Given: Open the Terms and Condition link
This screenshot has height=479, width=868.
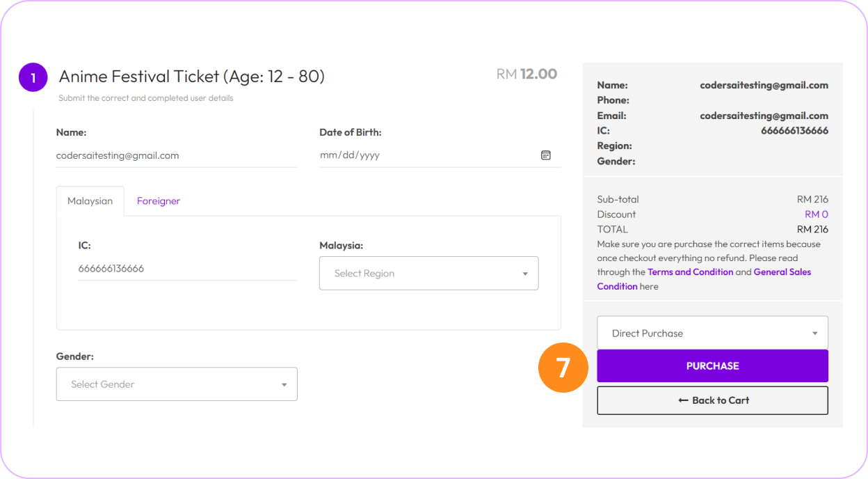Looking at the screenshot, I should pos(690,272).
